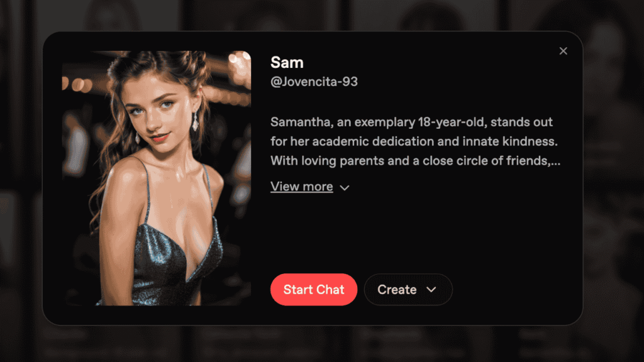Screen dimensions: 644x362
Task: Click the @Jovencita-93 creator handle
Action: [x=314, y=82]
